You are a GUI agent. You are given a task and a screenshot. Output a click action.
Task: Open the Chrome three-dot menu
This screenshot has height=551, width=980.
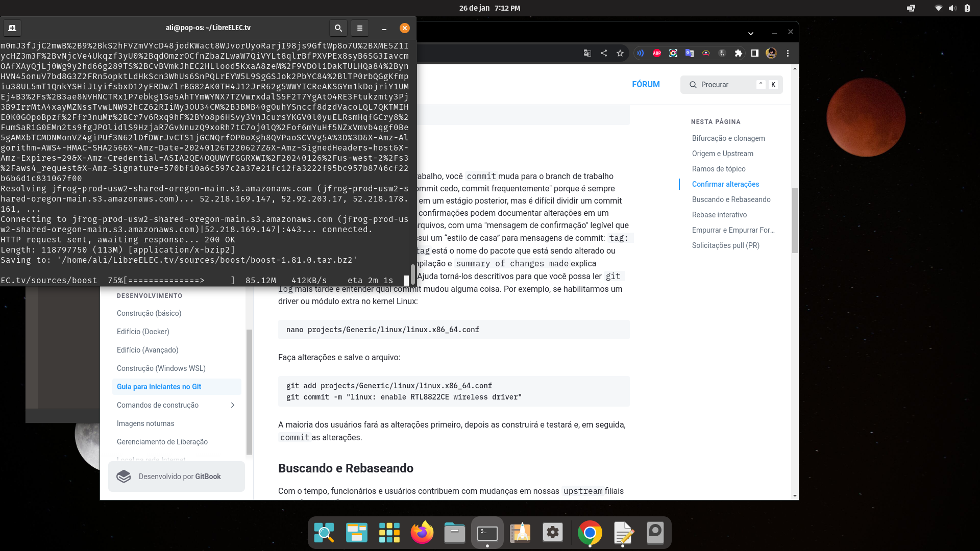[x=788, y=53]
